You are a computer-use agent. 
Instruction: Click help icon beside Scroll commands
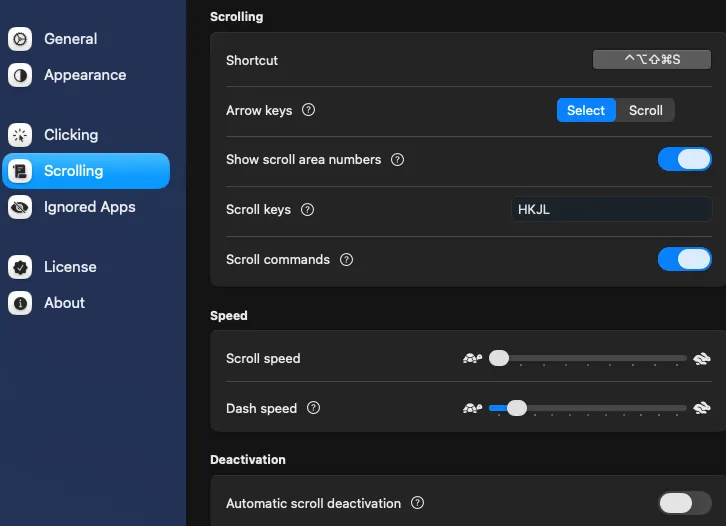[346, 259]
